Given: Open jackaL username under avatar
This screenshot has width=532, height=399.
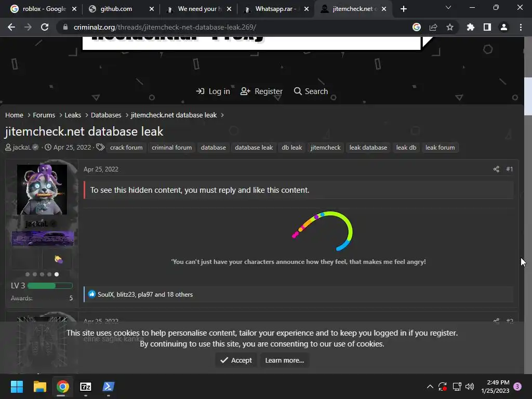Looking at the screenshot, I should tap(37, 224).
